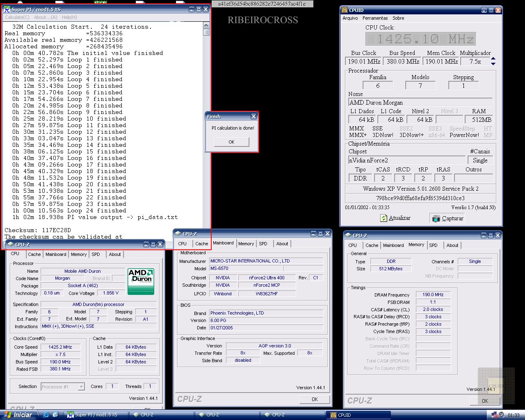Open the Ferramentas menu in CPUID
Screen dimensions: 525x420
click(x=375, y=18)
